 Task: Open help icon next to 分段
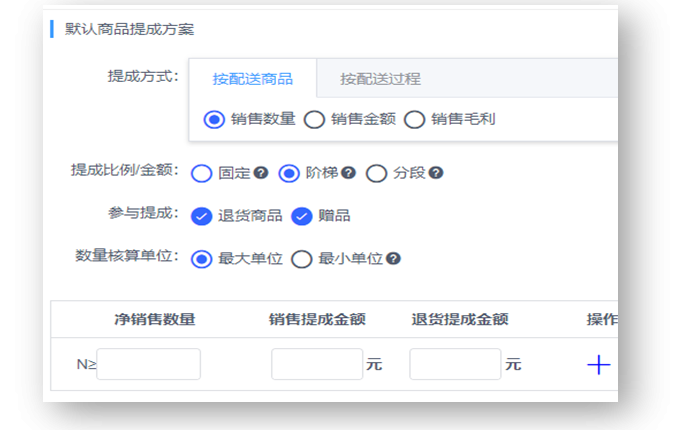(x=436, y=173)
